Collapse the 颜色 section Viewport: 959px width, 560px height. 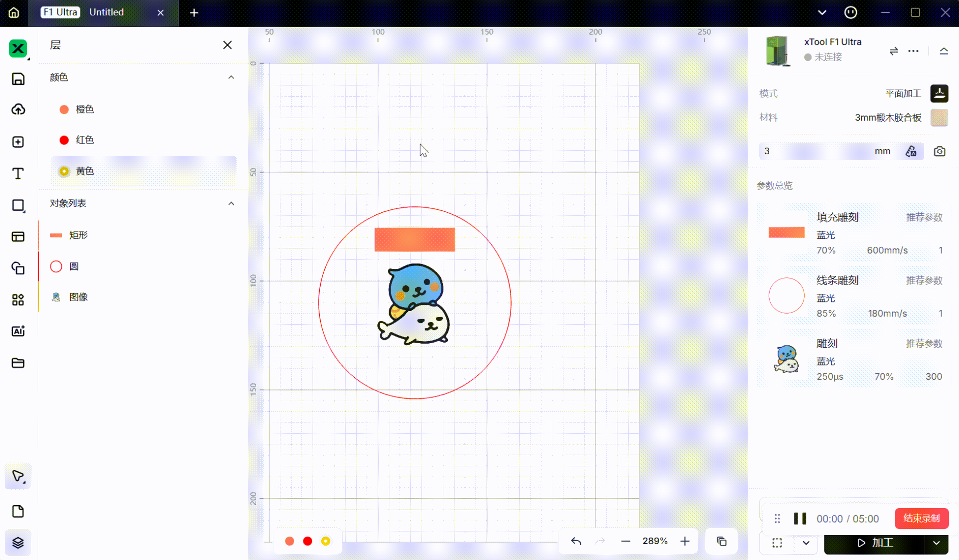tap(231, 77)
